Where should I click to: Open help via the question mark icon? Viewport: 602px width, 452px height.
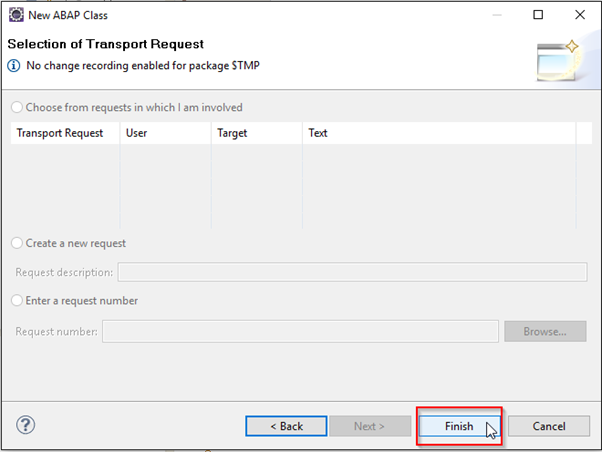coord(25,425)
